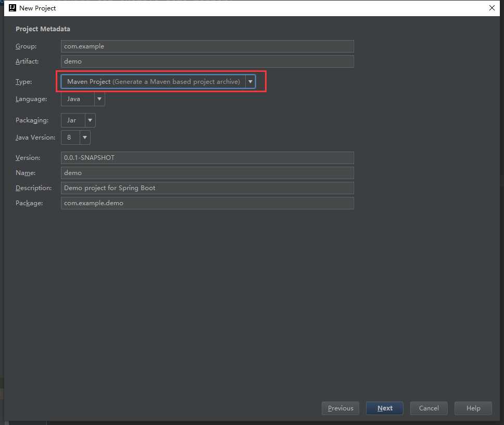
Task: Click the Artifact: label
Action: (27, 61)
